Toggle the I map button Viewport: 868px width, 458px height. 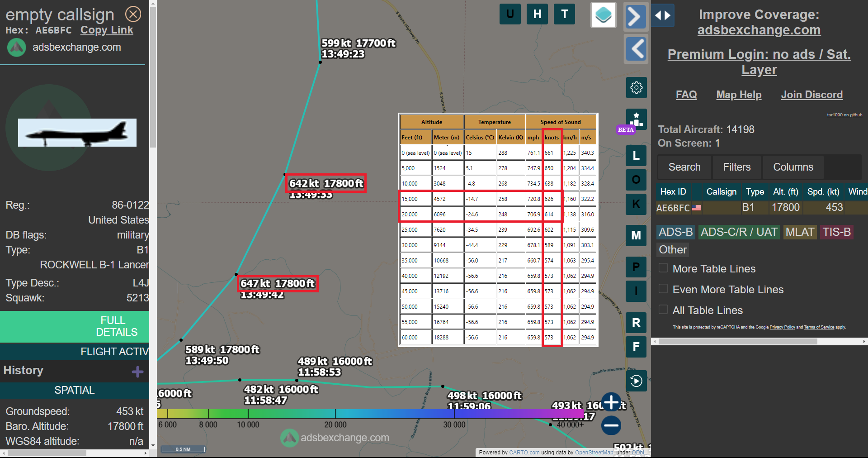pos(636,291)
